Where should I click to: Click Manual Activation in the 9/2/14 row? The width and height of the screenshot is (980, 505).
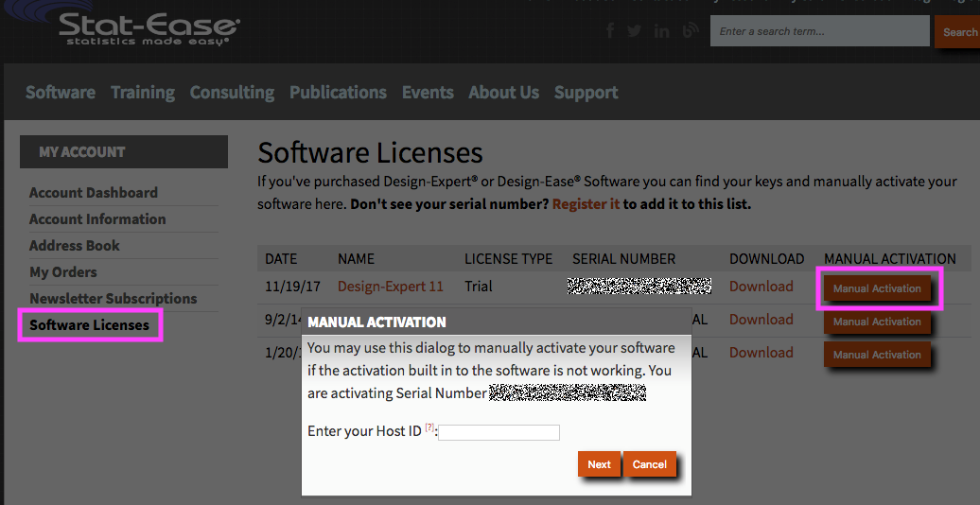point(877,322)
